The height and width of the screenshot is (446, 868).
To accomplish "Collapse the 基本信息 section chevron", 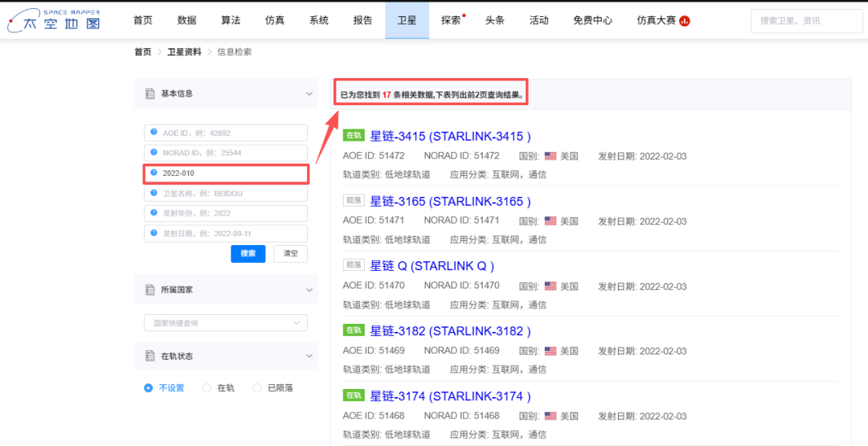I will point(309,94).
